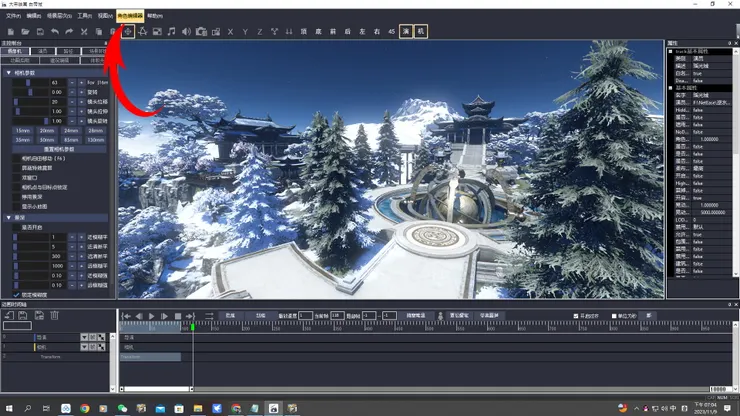The width and height of the screenshot is (740, 416).
Task: Click the reset camera parameters button
Action: [59, 150]
